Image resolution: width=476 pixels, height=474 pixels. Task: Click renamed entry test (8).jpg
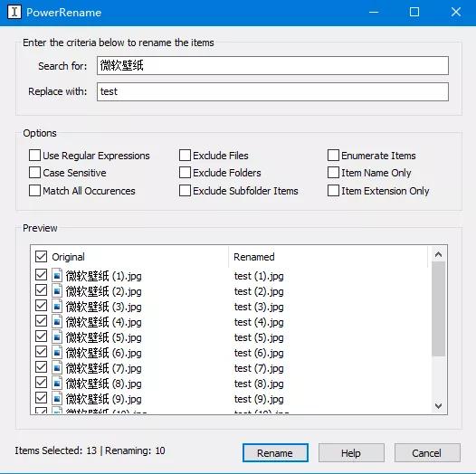point(259,384)
